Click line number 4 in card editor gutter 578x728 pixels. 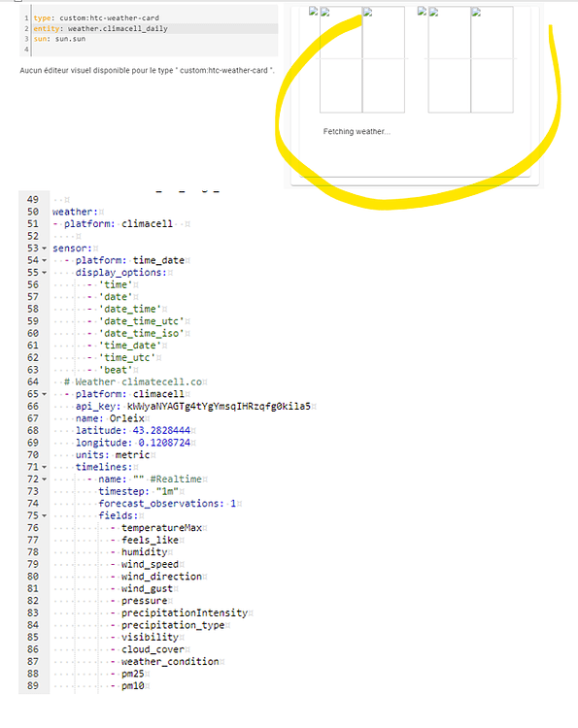click(26, 50)
